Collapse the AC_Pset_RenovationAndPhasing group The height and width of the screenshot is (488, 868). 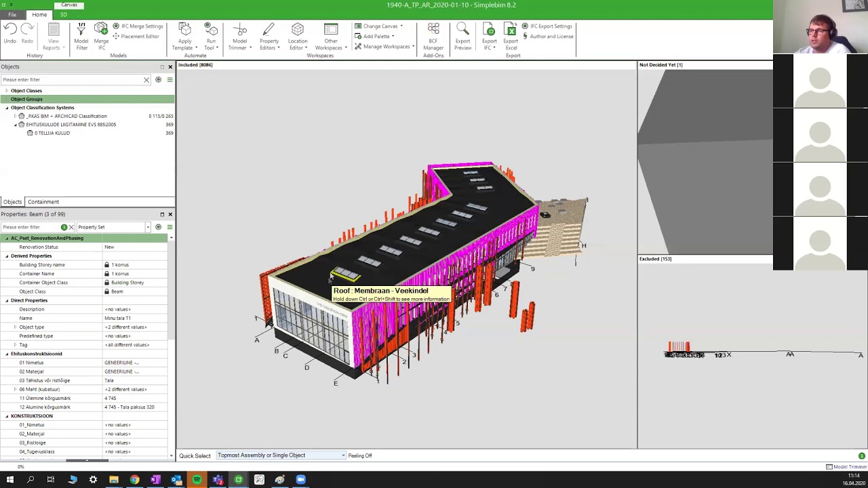click(7, 239)
